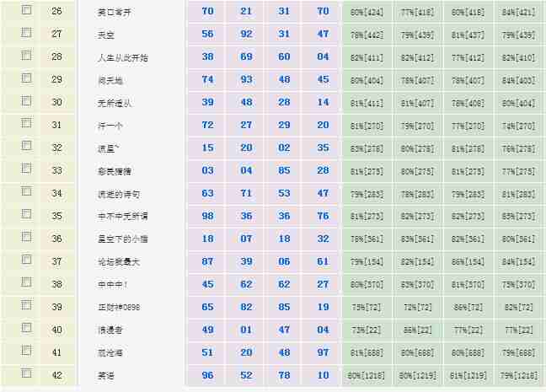Click the name 人生从此开始 in row 28
The width and height of the screenshot is (546, 392).
coord(123,57)
